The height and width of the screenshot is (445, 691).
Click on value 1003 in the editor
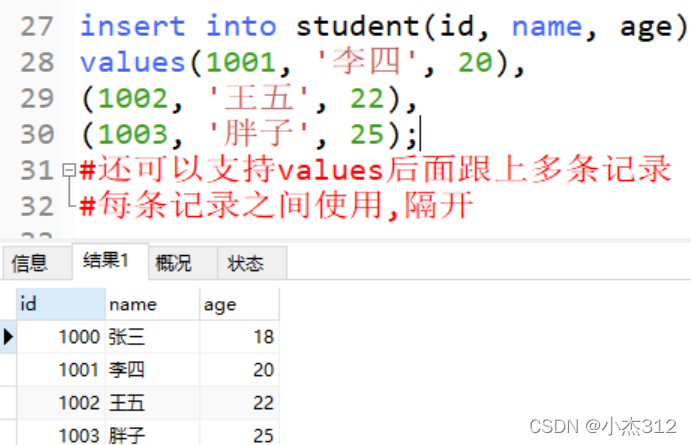coord(133,134)
